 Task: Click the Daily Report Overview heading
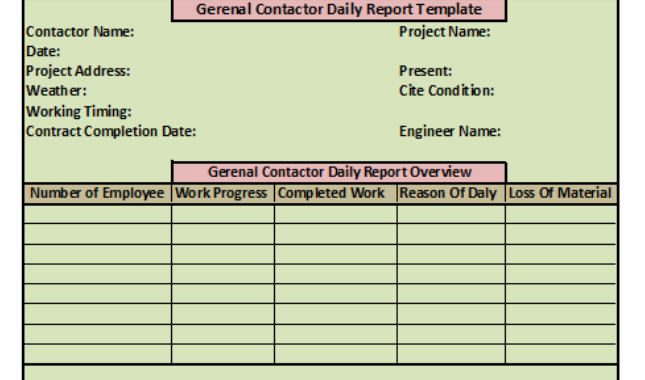click(x=339, y=172)
